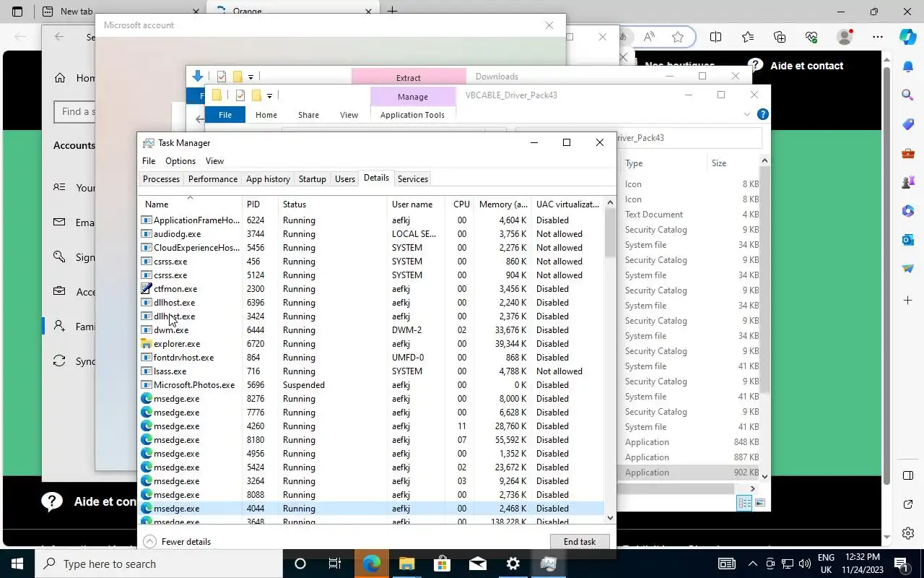Open Share ribbon tab in Explorer
The width and height of the screenshot is (924, 578).
pyautogui.click(x=308, y=115)
